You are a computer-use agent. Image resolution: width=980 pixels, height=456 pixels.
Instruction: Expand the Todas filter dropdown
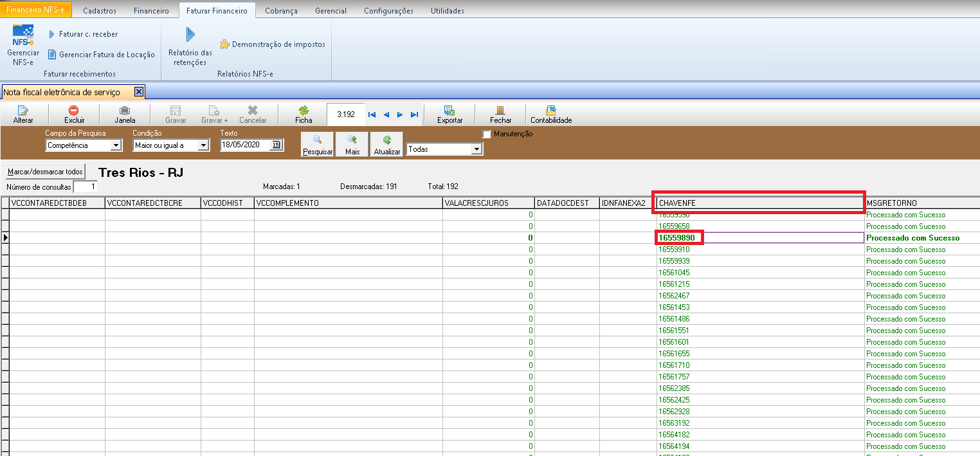click(x=476, y=149)
